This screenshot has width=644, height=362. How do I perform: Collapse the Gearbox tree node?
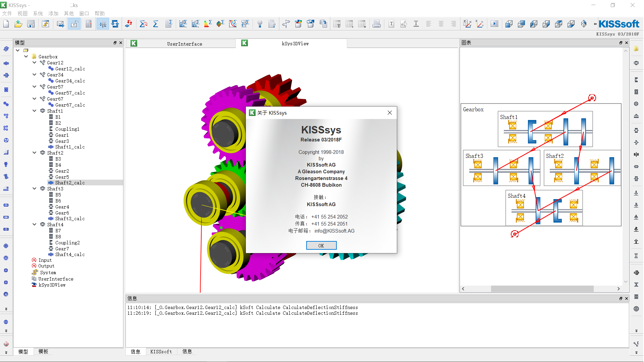coord(26,57)
